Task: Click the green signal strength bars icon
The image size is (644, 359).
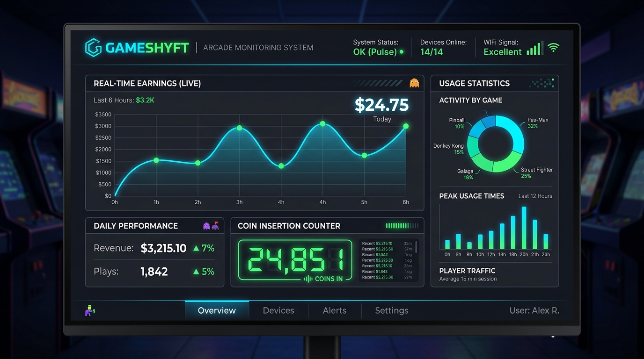Action: [x=535, y=48]
